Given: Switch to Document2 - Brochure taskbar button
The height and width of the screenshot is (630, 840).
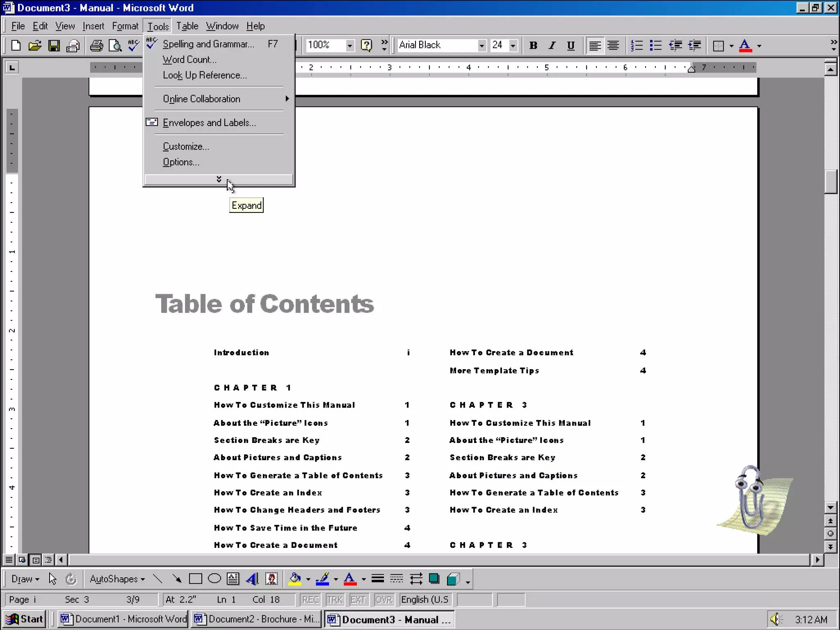Looking at the screenshot, I should 256,619.
